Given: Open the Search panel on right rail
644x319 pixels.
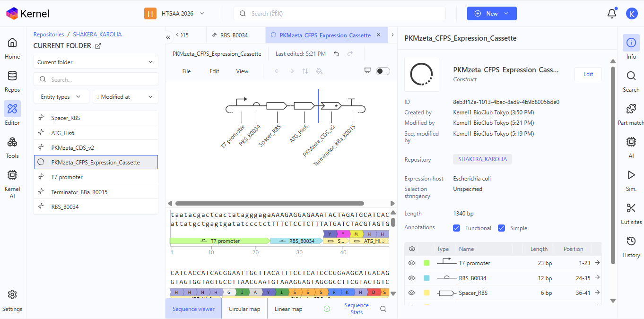Looking at the screenshot, I should point(631,81).
